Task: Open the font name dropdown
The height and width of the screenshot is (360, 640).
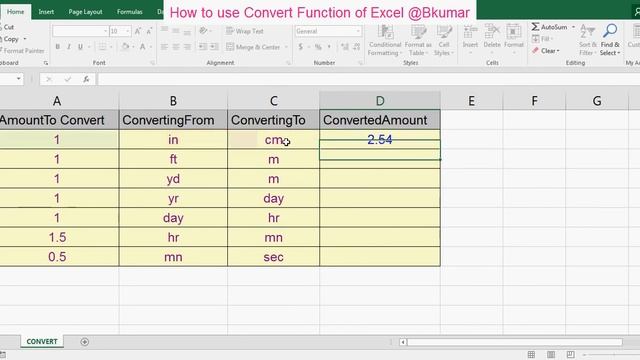Action: (x=105, y=31)
